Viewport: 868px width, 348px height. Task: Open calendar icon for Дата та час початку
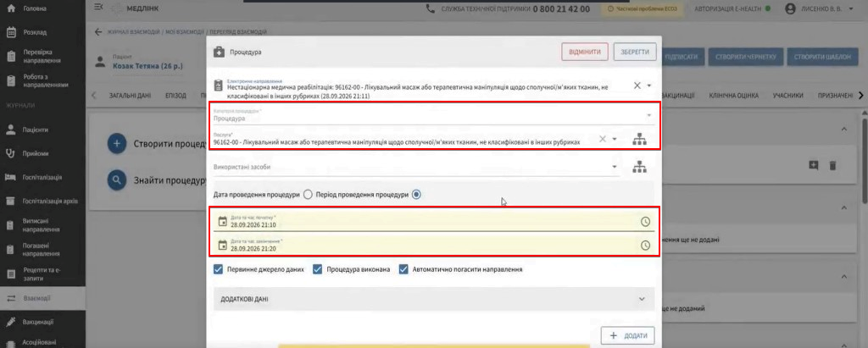click(223, 221)
